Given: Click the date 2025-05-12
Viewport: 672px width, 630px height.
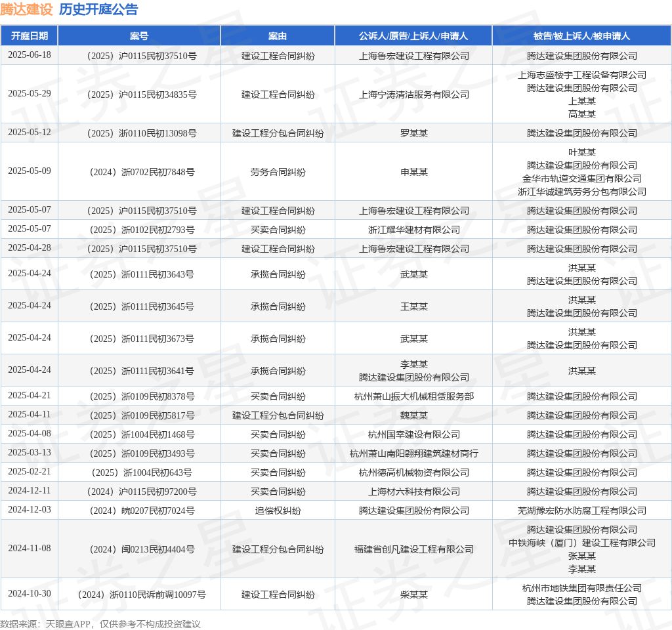Looking at the screenshot, I should [x=29, y=133].
